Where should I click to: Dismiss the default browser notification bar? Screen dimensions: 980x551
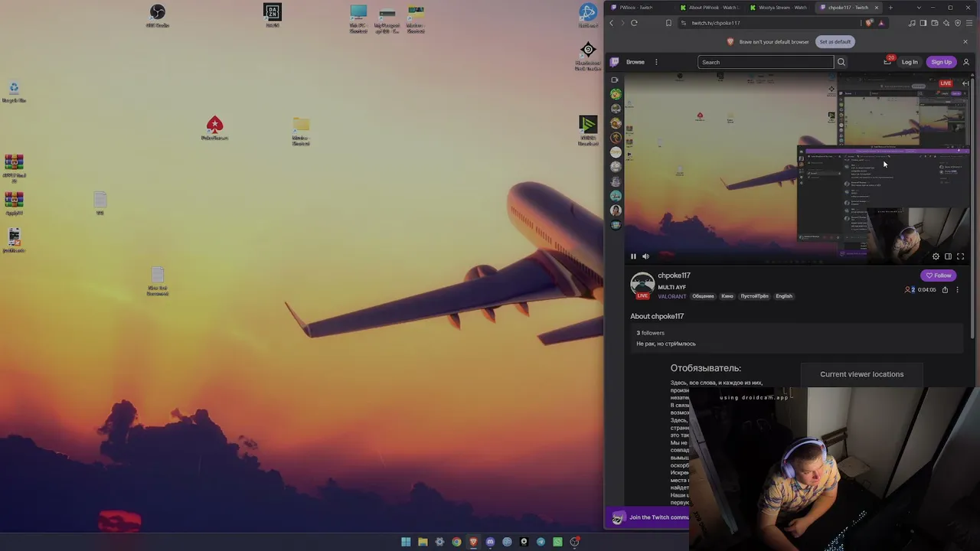pos(965,41)
